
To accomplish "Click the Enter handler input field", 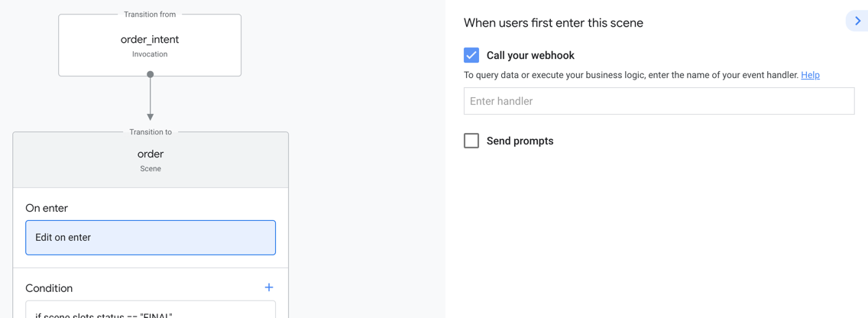I will pos(659,101).
